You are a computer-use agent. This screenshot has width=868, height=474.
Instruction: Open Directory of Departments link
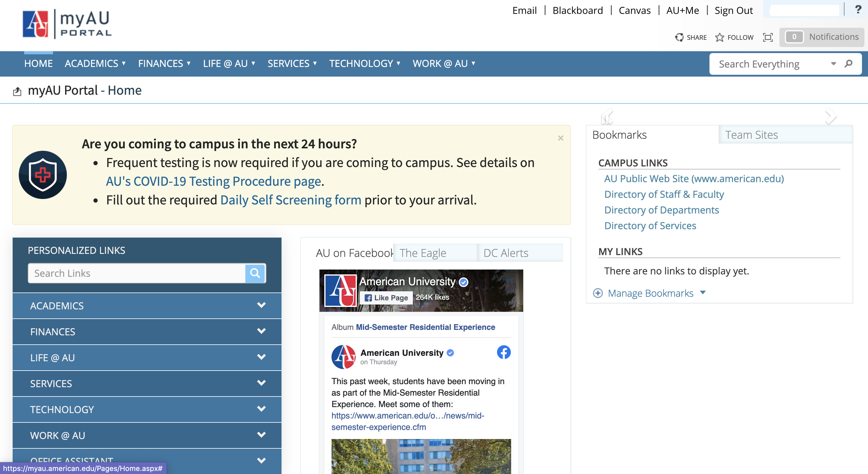(x=662, y=210)
